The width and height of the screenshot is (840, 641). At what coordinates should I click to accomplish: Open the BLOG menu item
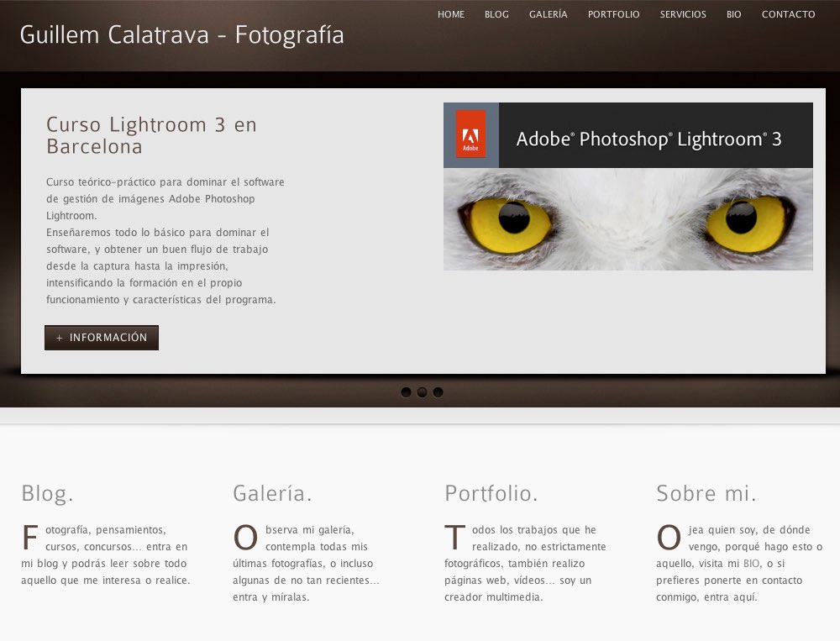[496, 14]
